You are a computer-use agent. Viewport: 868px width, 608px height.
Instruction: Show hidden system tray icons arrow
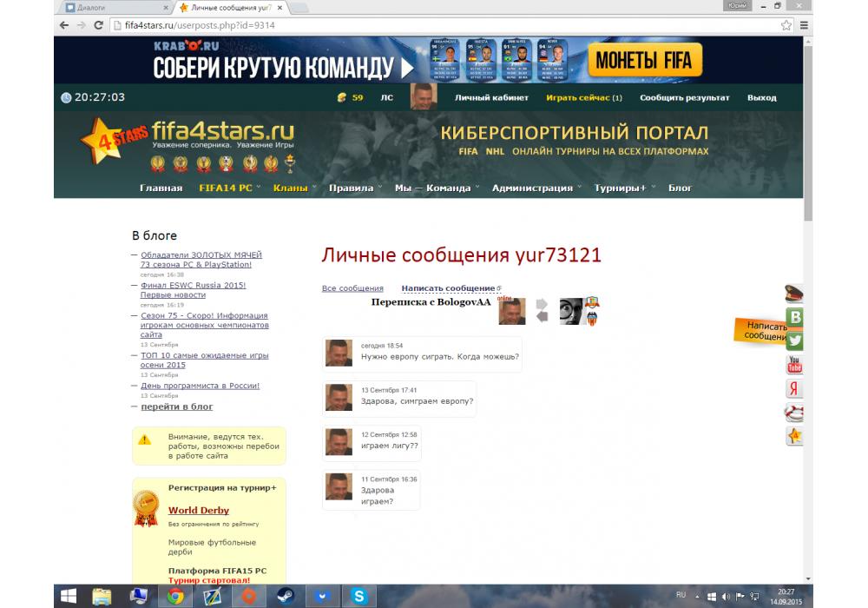698,597
